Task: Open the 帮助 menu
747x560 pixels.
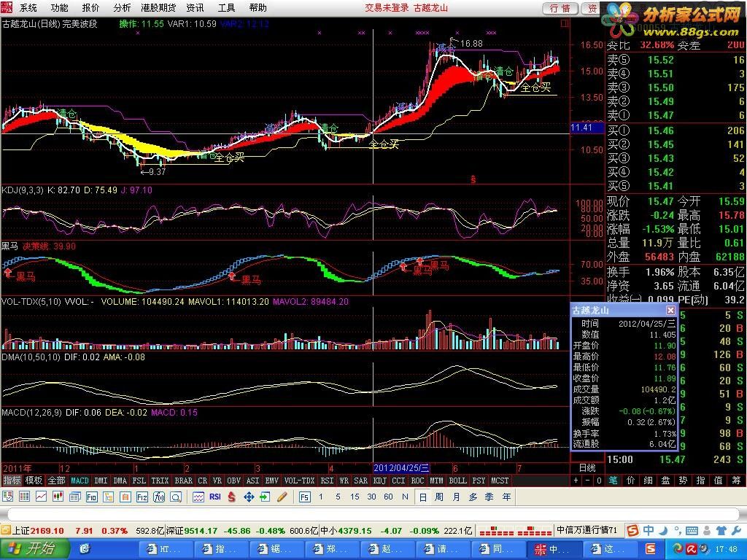Action: (258, 7)
